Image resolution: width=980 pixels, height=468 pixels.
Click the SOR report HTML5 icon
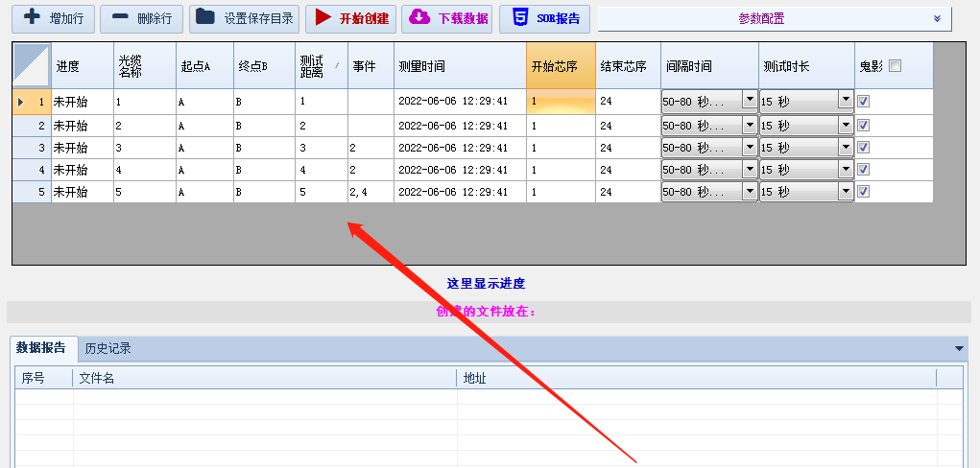[519, 17]
